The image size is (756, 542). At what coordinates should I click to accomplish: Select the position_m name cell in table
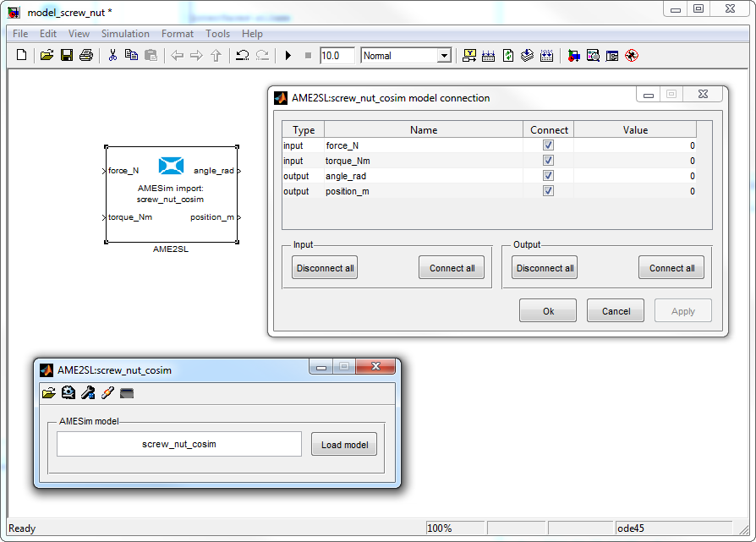(424, 191)
